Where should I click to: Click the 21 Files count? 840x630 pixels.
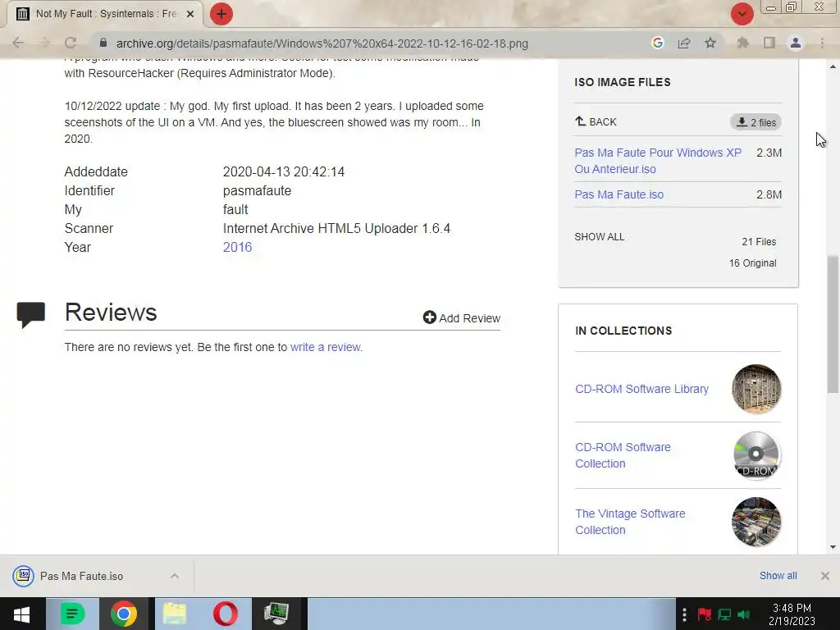point(759,242)
